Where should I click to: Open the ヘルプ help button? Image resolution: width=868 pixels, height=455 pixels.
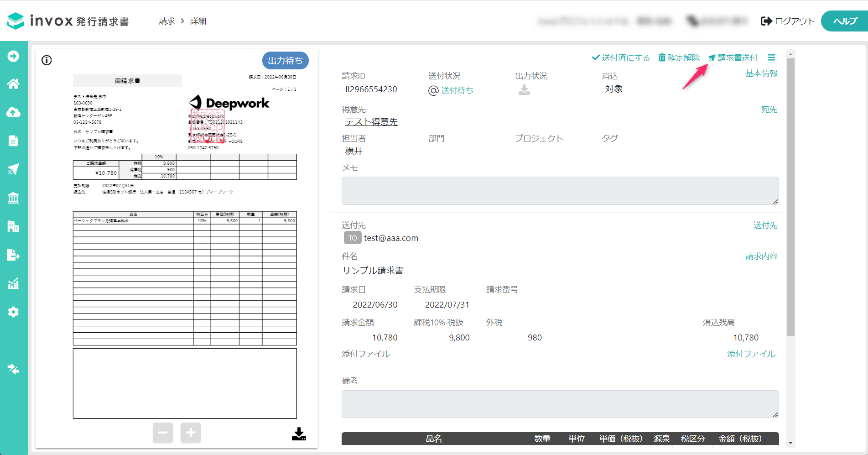(x=845, y=21)
